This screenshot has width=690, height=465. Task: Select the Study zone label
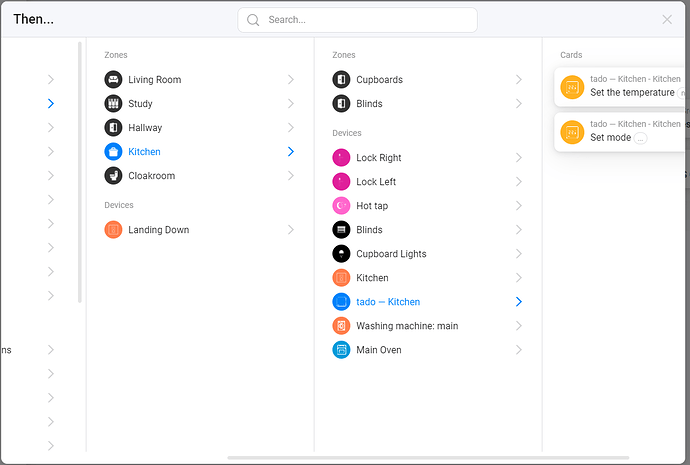140,104
